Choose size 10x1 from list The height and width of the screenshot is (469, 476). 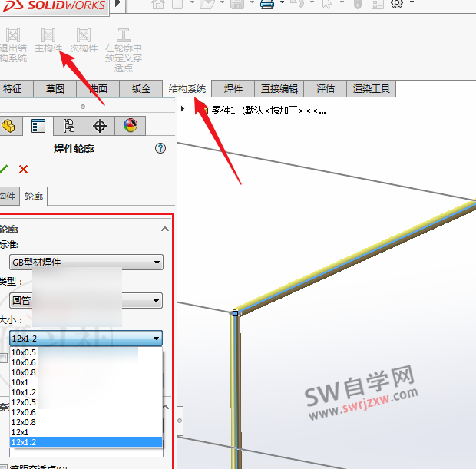pyautogui.click(x=86, y=382)
